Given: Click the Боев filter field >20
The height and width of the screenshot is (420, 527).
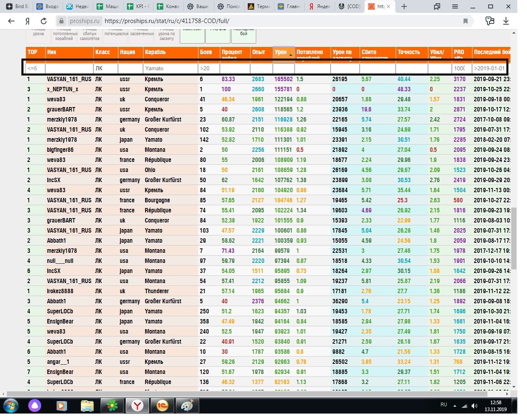Looking at the screenshot, I should coord(209,68).
